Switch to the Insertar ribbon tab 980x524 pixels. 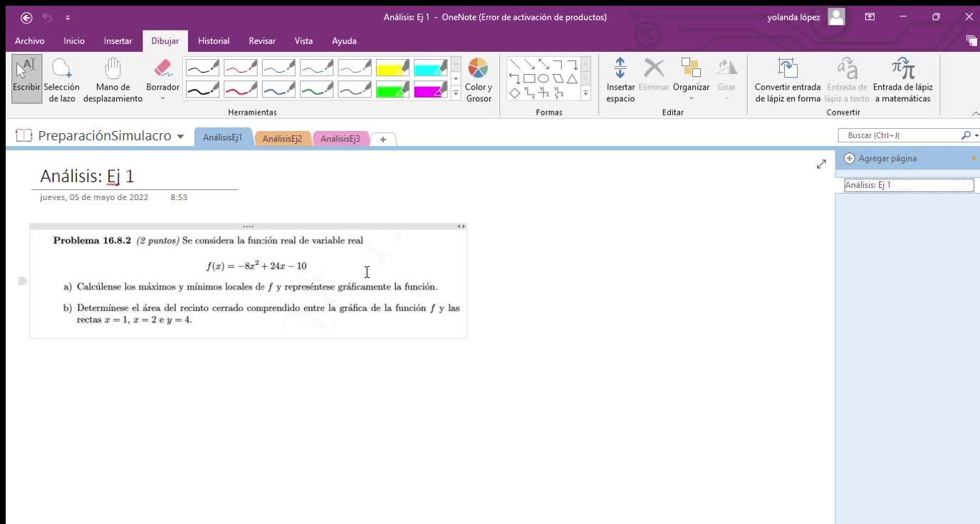point(118,41)
